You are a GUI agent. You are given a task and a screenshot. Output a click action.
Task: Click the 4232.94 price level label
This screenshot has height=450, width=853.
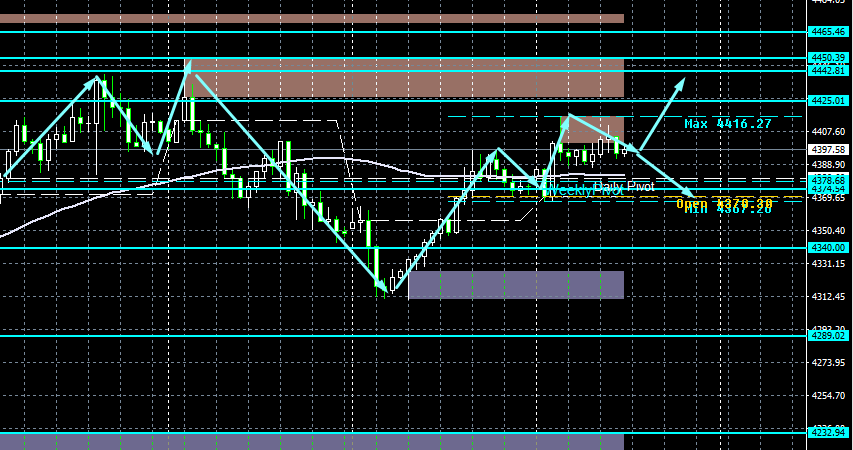tap(830, 433)
